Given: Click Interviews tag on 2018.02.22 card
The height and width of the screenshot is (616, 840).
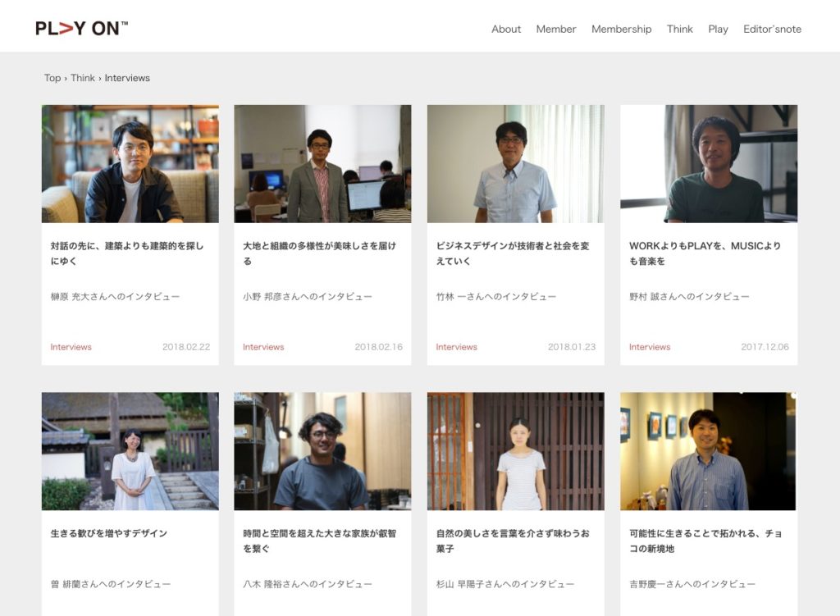Looking at the screenshot, I should tap(71, 347).
